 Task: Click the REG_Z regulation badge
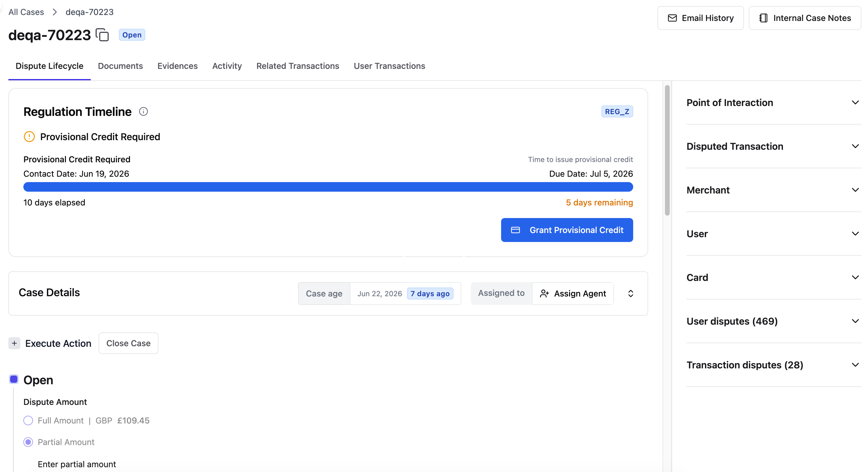click(x=617, y=111)
